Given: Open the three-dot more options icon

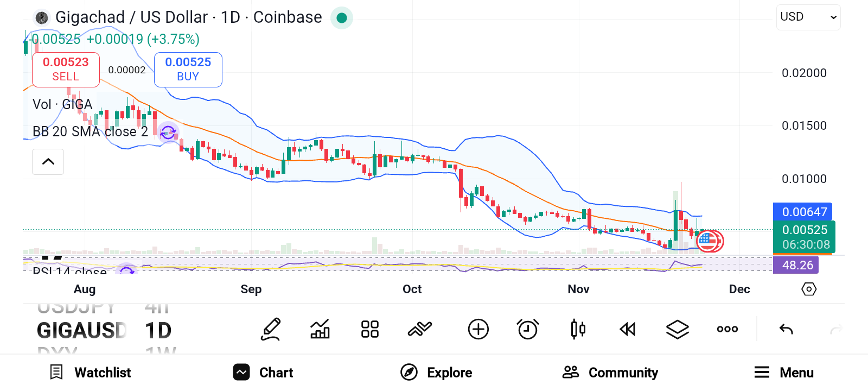Looking at the screenshot, I should [x=727, y=329].
